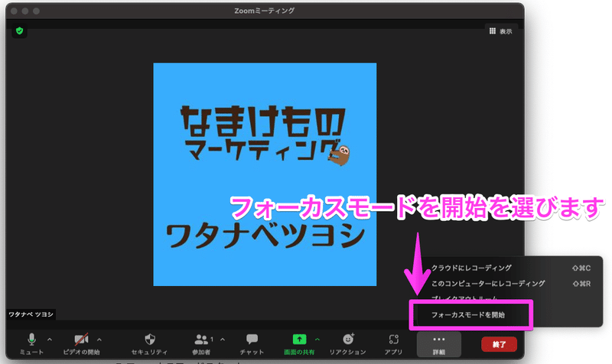Click green screen share icon
Screen dimensions: 612x364
coord(299,339)
